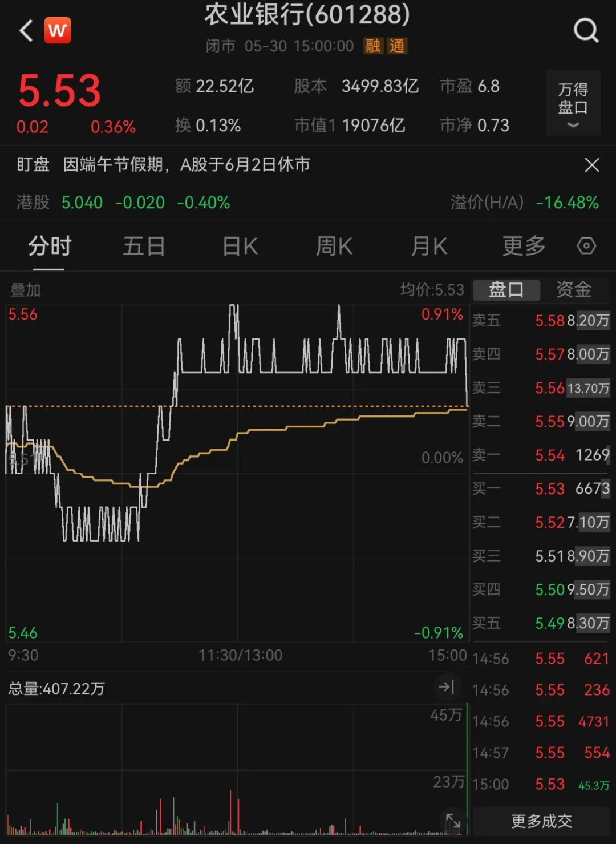Open the 更多 chart options tab
This screenshot has width=616, height=844.
pyautogui.click(x=524, y=246)
